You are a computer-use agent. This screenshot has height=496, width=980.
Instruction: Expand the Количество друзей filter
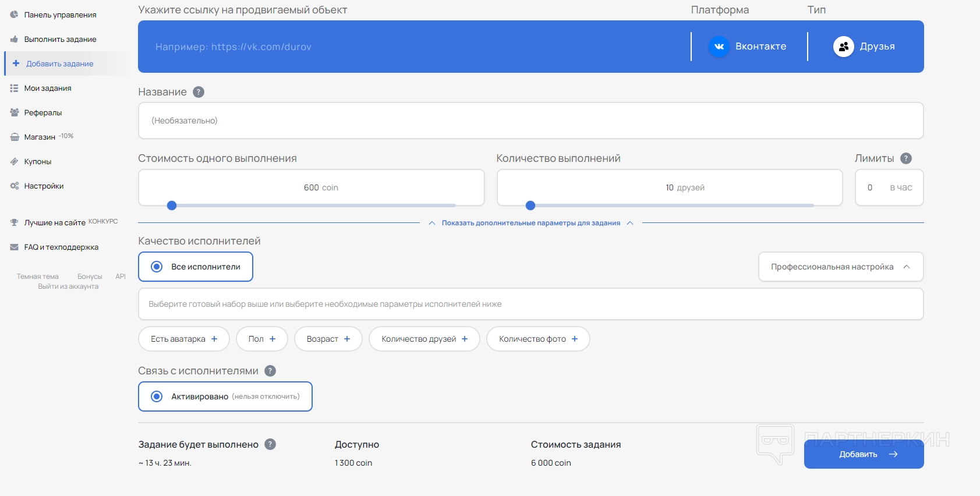coord(424,339)
